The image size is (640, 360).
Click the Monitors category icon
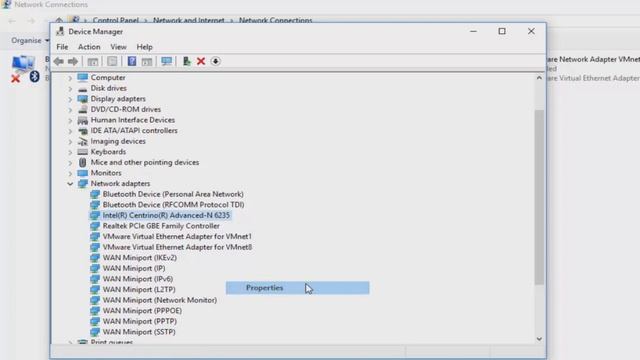(x=83, y=173)
